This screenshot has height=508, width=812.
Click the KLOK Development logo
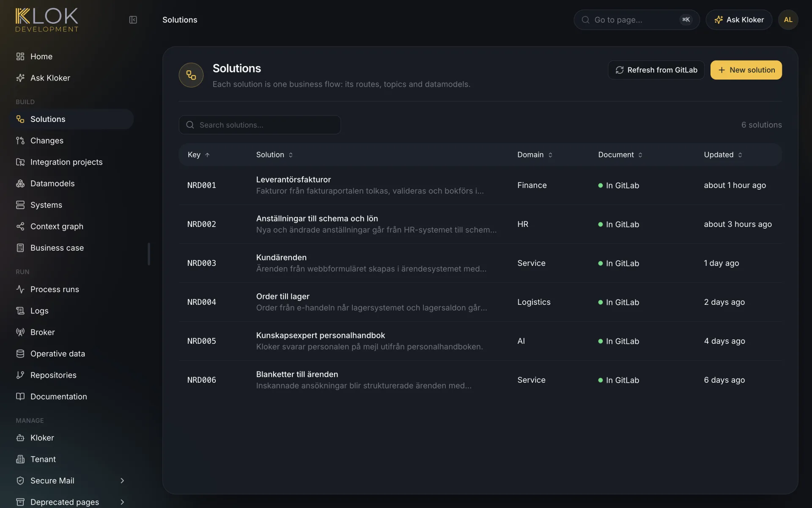pyautogui.click(x=47, y=20)
